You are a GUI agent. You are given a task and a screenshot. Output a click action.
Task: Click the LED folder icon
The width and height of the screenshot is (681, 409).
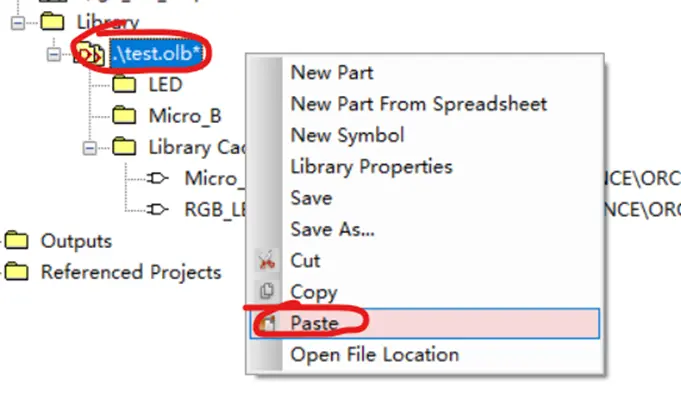(x=124, y=84)
